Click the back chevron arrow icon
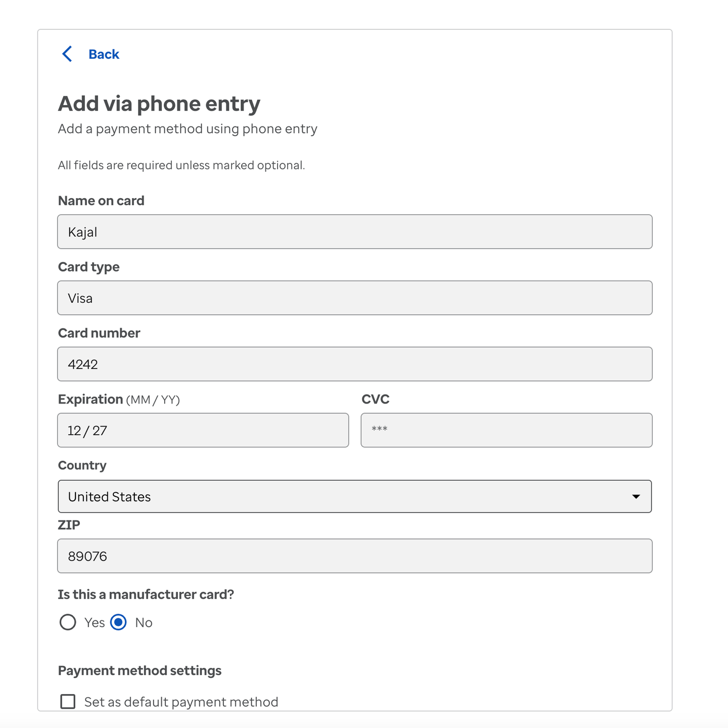This screenshot has height=728, width=728. [x=67, y=54]
